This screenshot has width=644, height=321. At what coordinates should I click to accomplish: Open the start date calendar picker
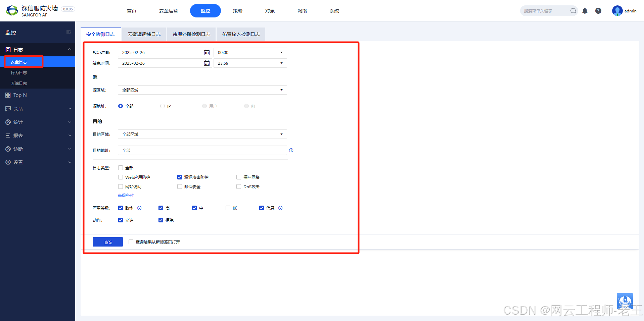207,52
